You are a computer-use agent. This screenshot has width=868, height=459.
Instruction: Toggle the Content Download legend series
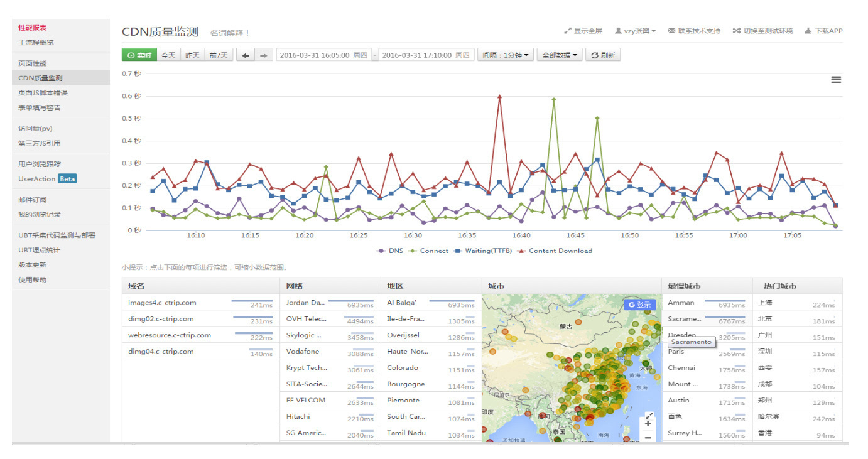(x=555, y=251)
